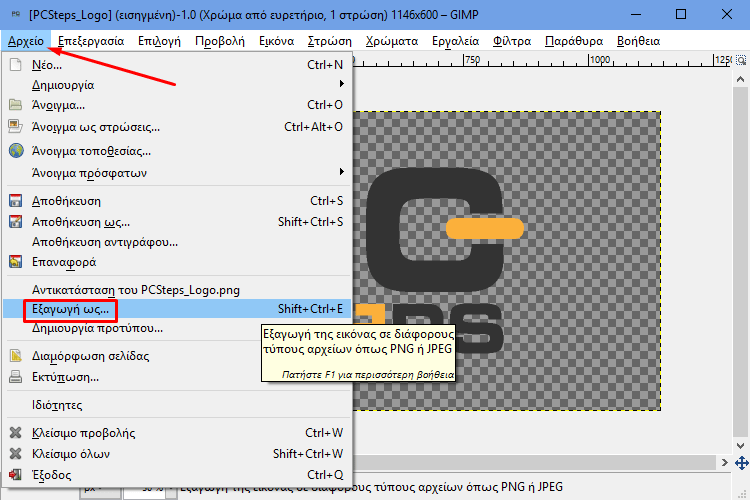Click the revert icon beside Επαναφορά
750x500 pixels.
15,262
